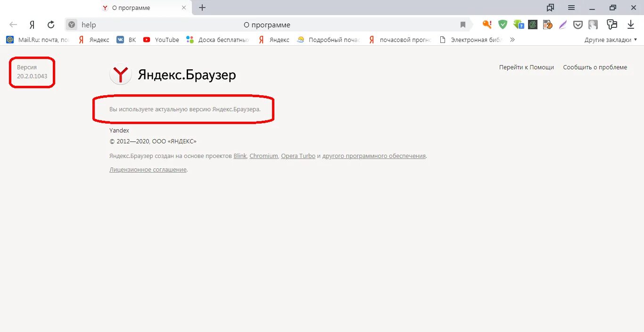
Task: Open the bookmarks collections icon in title bar
Action: [550, 8]
